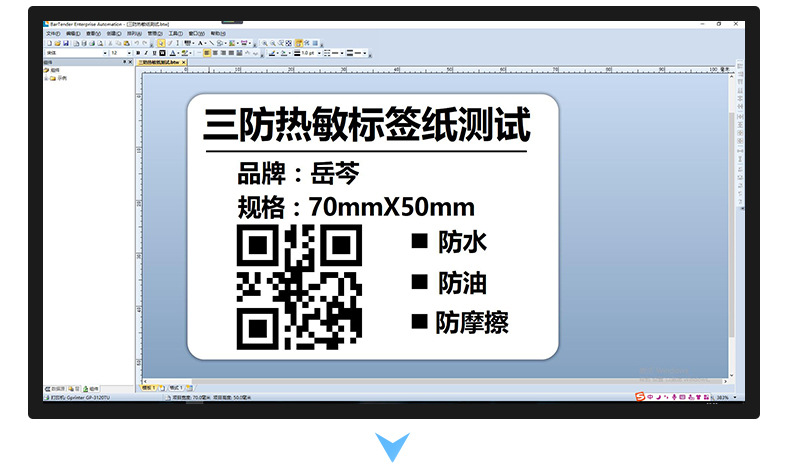Undo the last action
790x475 pixels.
(x=137, y=43)
